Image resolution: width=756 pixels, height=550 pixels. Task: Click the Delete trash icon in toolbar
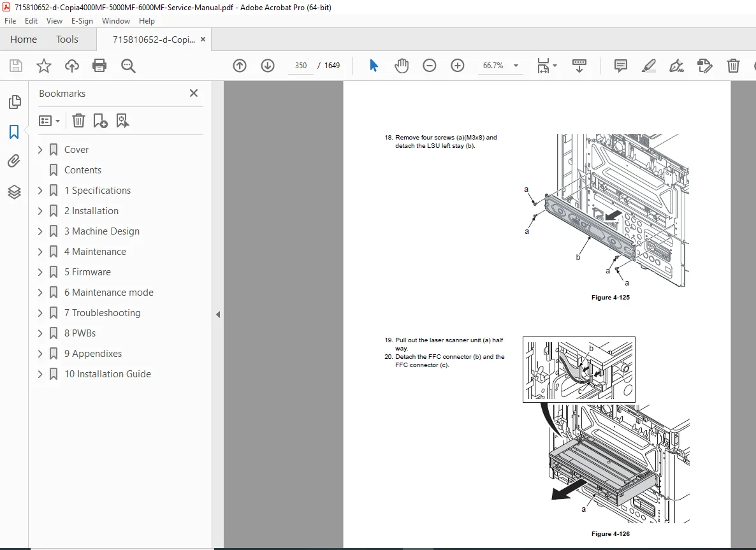[733, 66]
